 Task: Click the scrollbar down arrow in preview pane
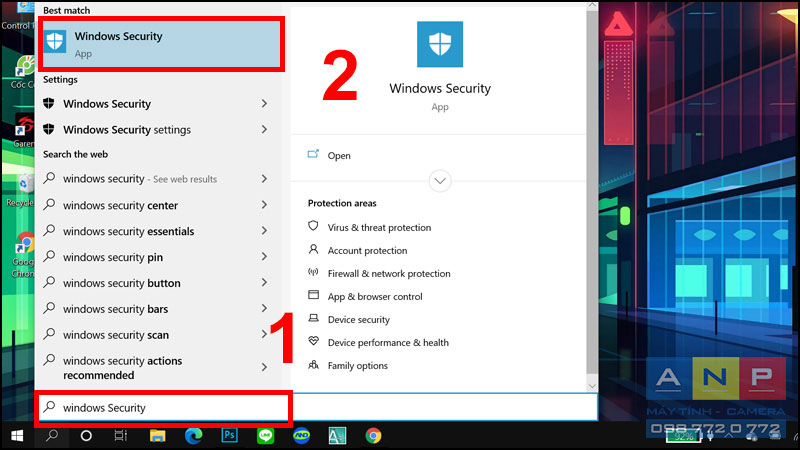tap(592, 386)
